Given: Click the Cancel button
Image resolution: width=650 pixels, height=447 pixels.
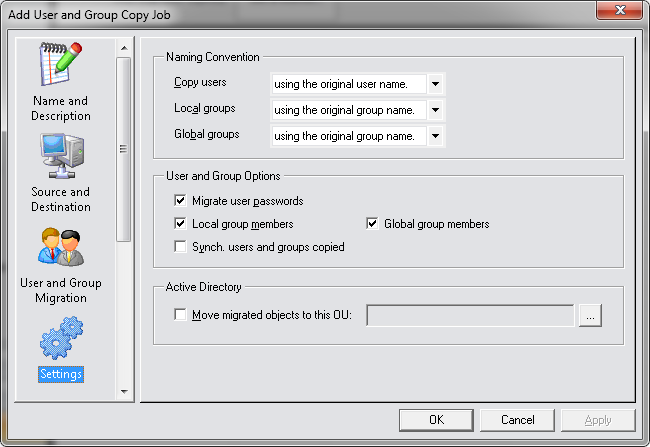Looking at the screenshot, I should click(517, 420).
